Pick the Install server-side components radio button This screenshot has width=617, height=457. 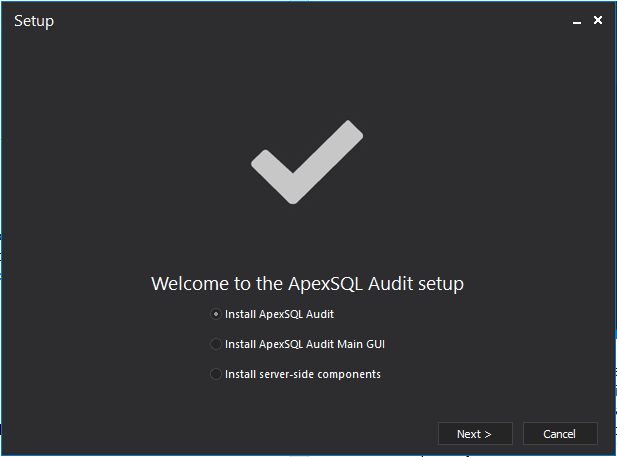[216, 374]
